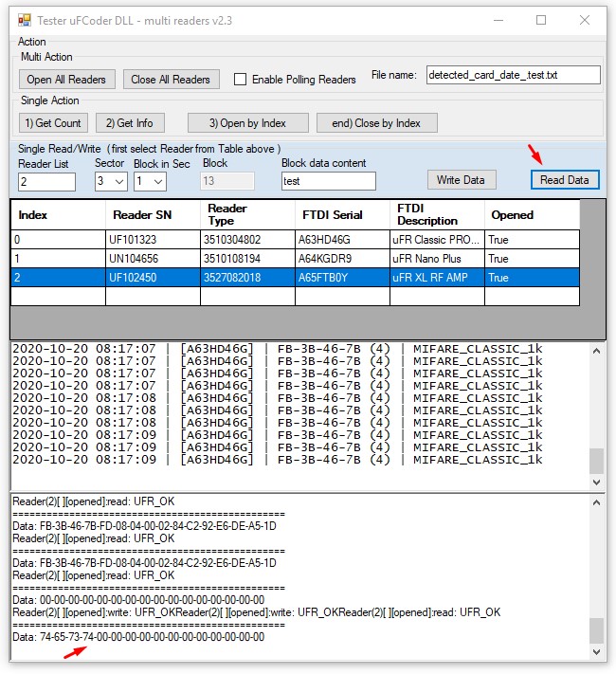Sort by Index column header
This screenshot has width=616, height=674.
(x=59, y=215)
